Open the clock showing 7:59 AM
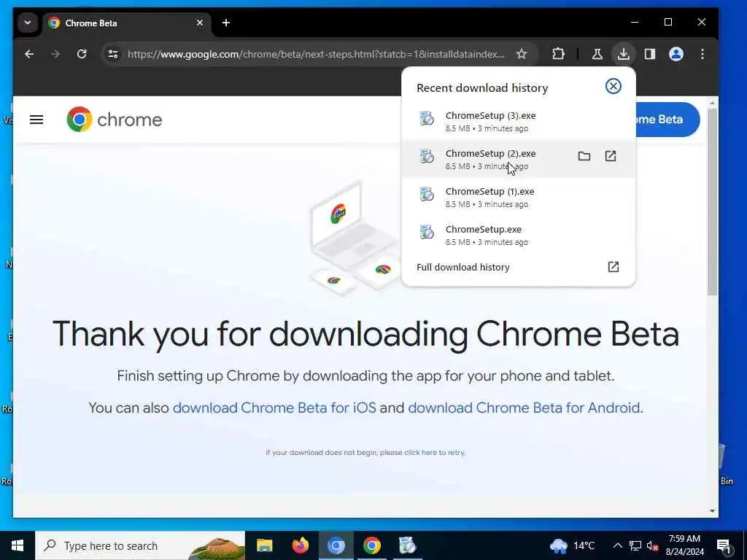This screenshot has width=747, height=560. (x=684, y=545)
